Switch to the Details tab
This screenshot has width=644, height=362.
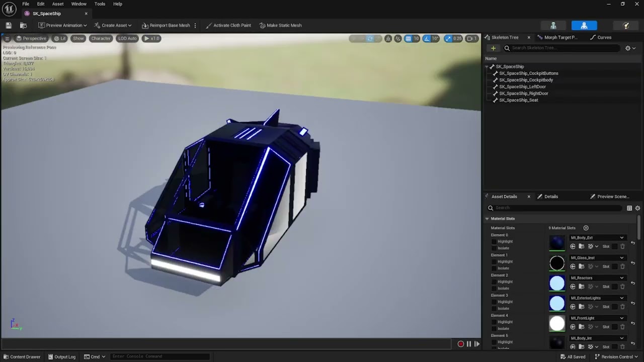click(547, 197)
